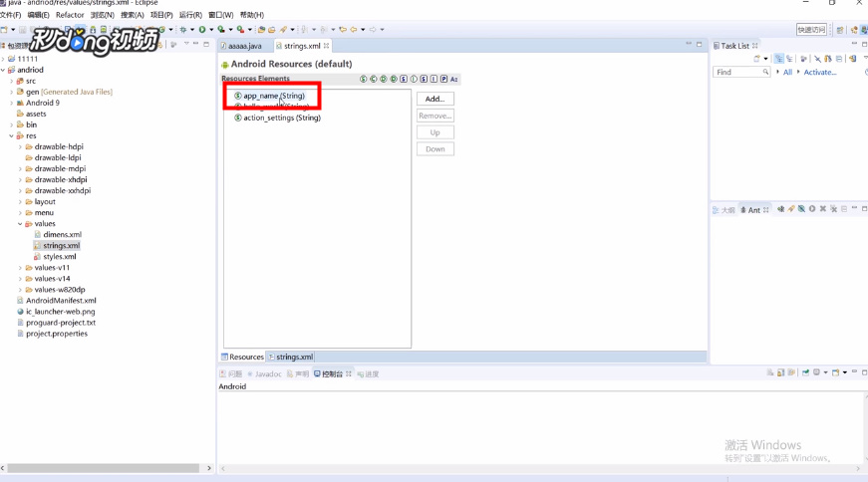Viewport: 868px width, 482px height.
Task: Open the Refactor menu
Action: pos(70,15)
